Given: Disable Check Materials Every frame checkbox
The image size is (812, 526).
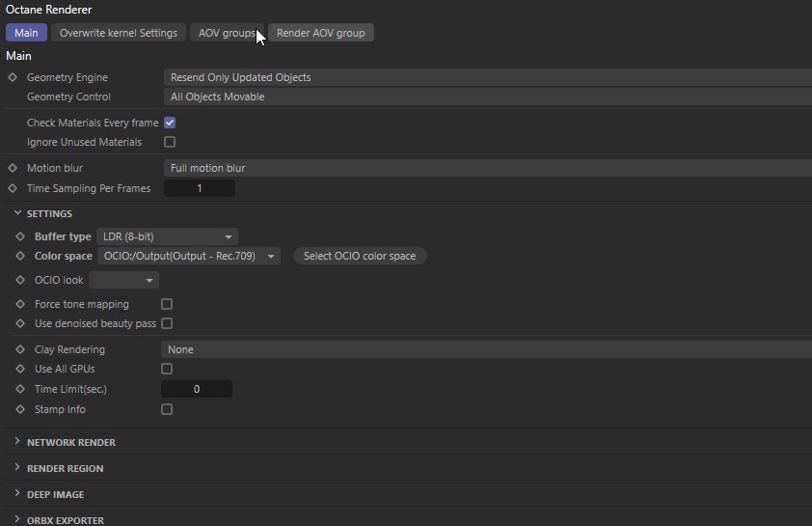Looking at the screenshot, I should click(x=170, y=124).
